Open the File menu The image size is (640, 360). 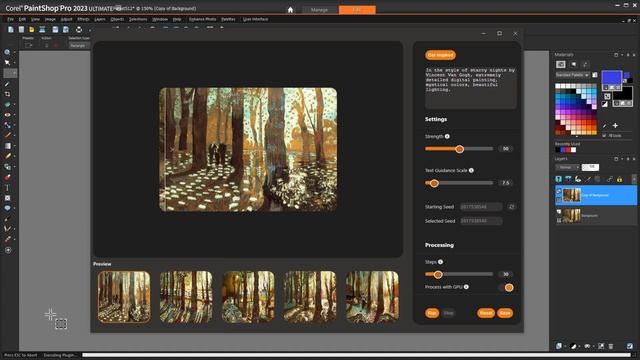(10, 19)
